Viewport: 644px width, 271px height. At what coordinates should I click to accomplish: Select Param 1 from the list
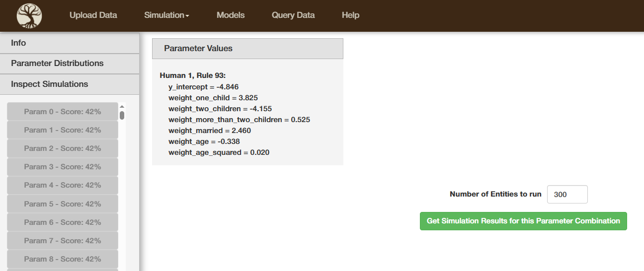63,130
